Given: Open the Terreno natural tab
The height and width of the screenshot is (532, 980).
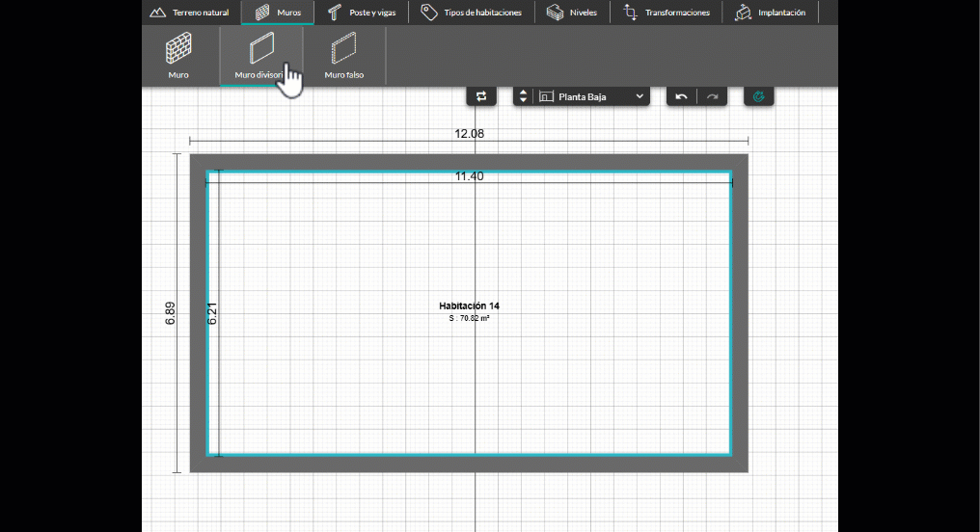Looking at the screenshot, I should [x=189, y=13].
